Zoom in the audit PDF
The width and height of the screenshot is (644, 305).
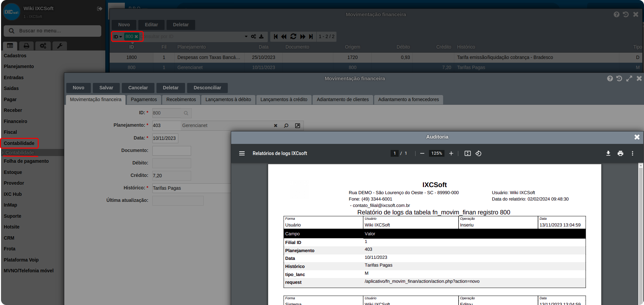coord(451,153)
